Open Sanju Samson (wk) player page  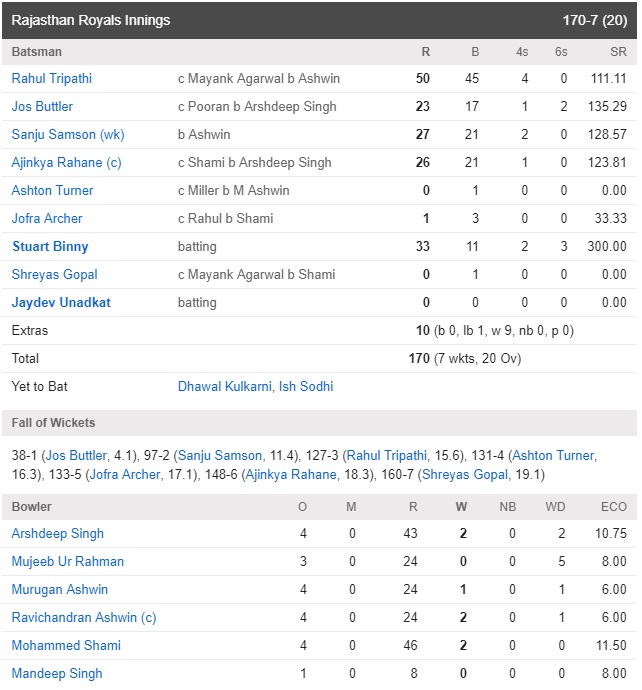(x=68, y=135)
